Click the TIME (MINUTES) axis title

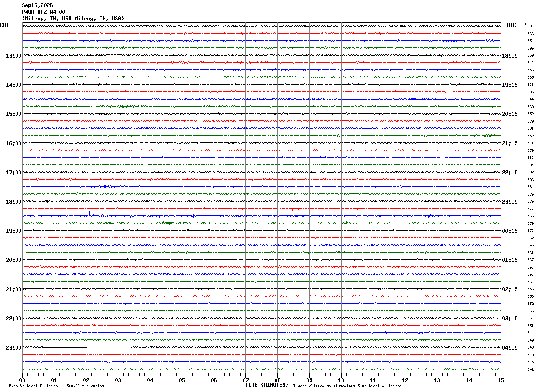pos(267,385)
